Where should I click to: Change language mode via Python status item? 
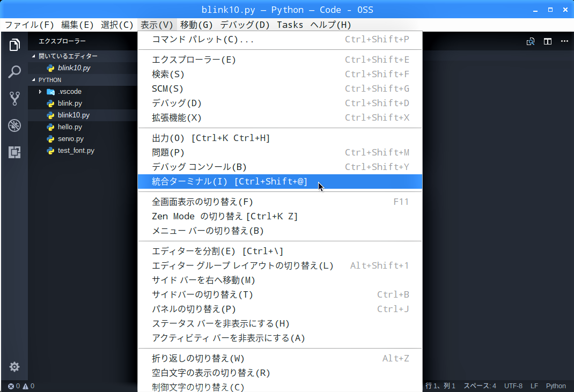pyautogui.click(x=556, y=386)
